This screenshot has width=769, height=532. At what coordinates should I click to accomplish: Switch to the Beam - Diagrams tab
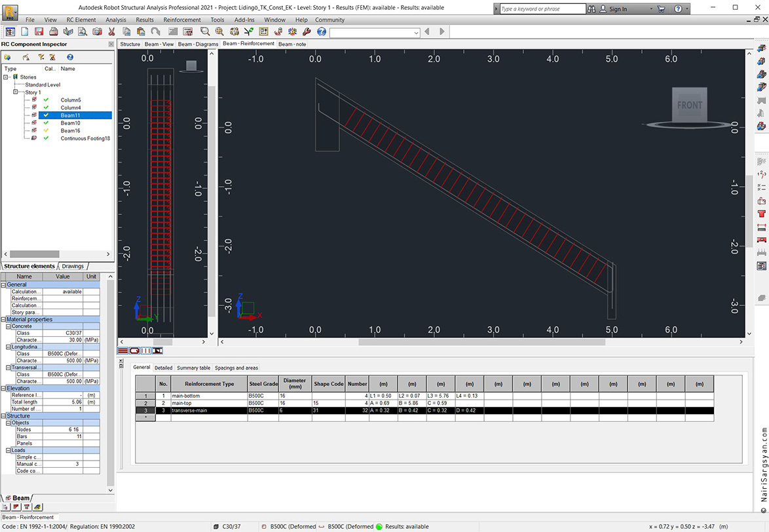[198, 44]
